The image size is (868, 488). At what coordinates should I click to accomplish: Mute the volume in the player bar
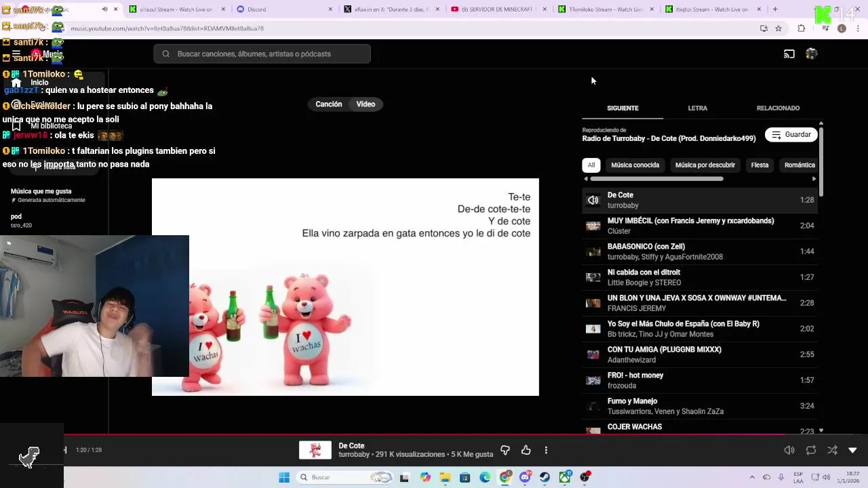[x=789, y=450]
